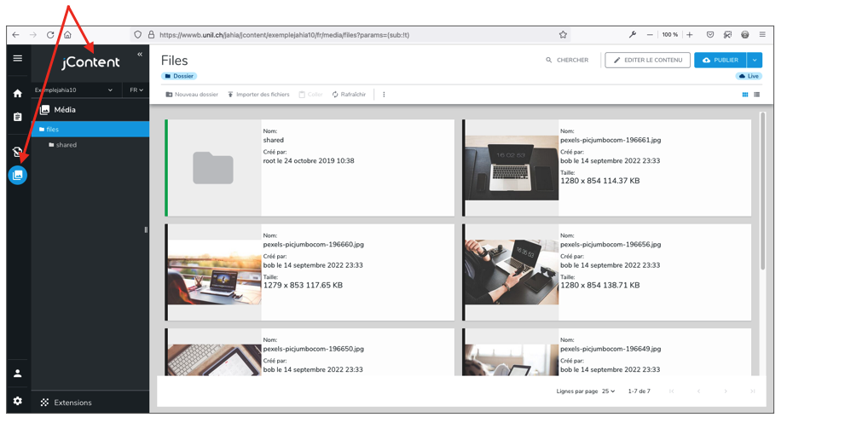
Task: Collapse the jContent side panel
Action: pyautogui.click(x=140, y=55)
